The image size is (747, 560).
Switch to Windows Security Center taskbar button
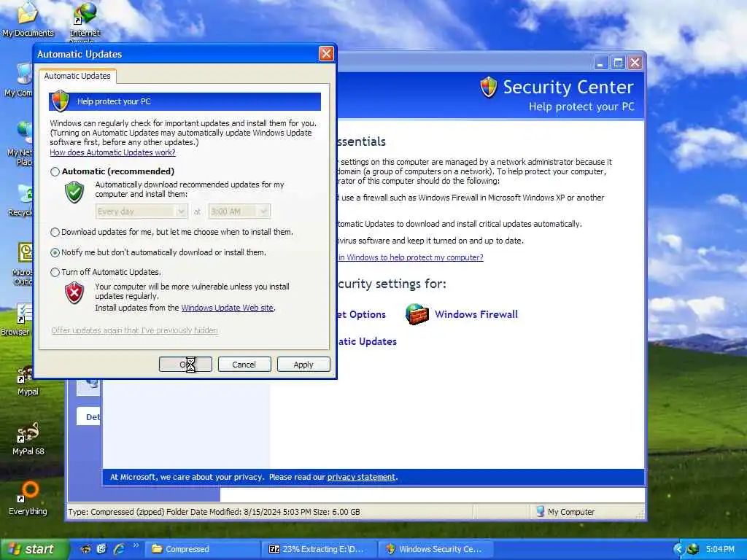[x=436, y=549]
